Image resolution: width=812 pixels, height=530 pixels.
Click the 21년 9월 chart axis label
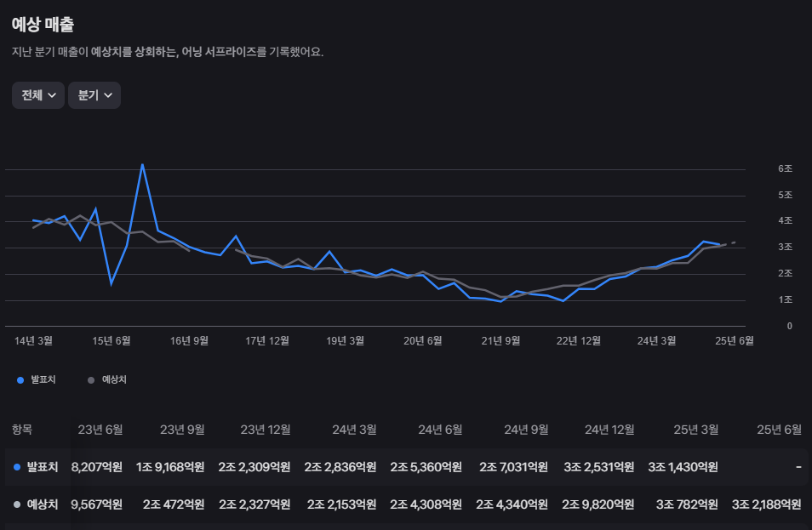[500, 340]
